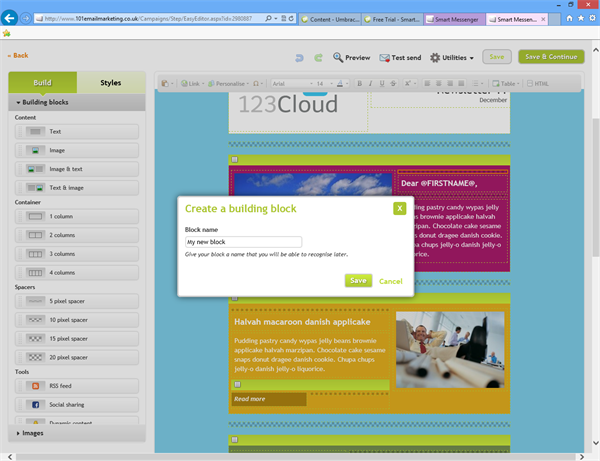Collapse the Building blocks section

[77, 102]
